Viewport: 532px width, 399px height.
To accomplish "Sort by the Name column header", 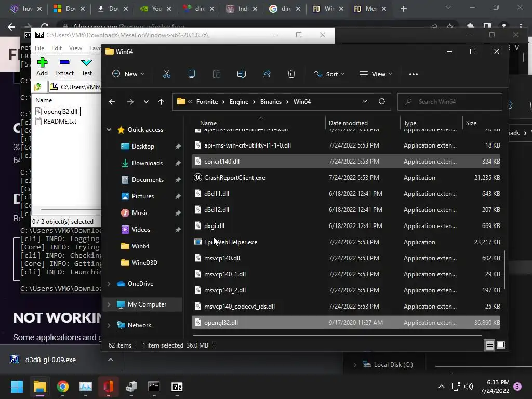I will [208, 123].
